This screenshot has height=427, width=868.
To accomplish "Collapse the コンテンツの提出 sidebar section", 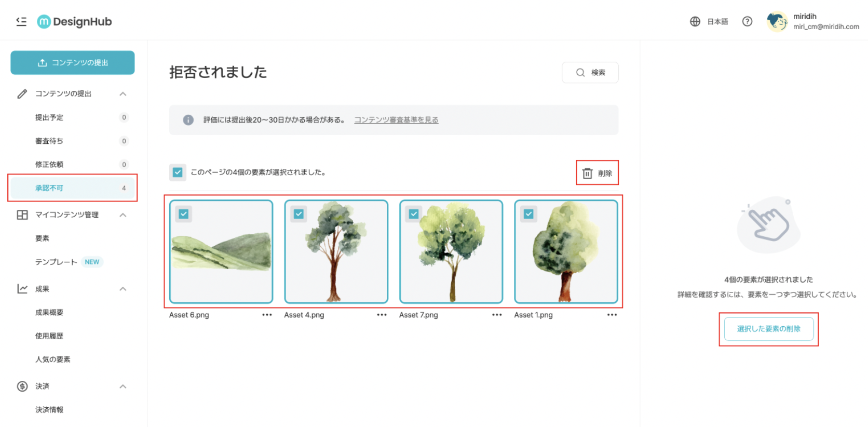I will tap(123, 94).
